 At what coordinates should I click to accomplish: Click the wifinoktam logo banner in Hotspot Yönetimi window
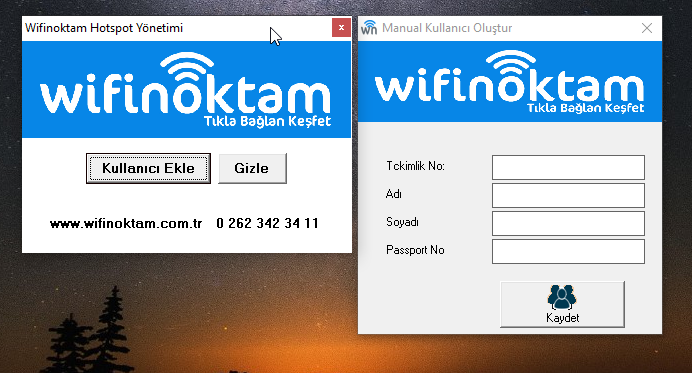click(187, 90)
